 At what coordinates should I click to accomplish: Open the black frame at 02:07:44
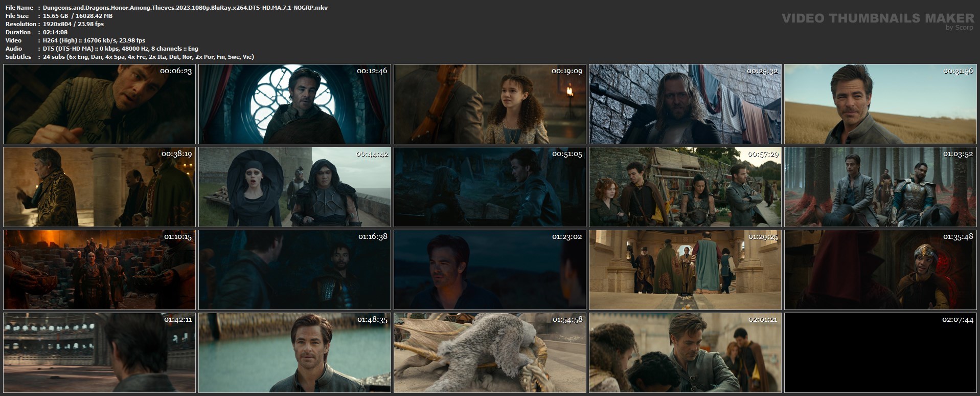880,353
